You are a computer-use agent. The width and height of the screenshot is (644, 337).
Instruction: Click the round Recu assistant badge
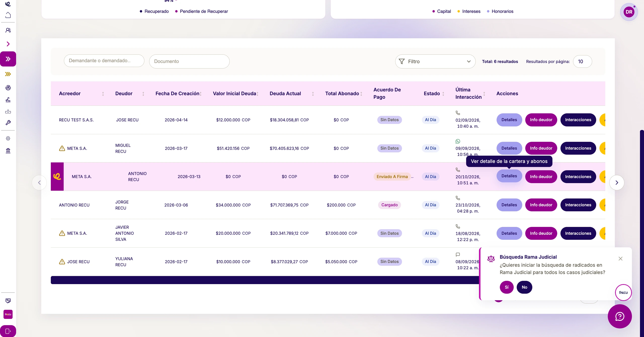point(623,292)
